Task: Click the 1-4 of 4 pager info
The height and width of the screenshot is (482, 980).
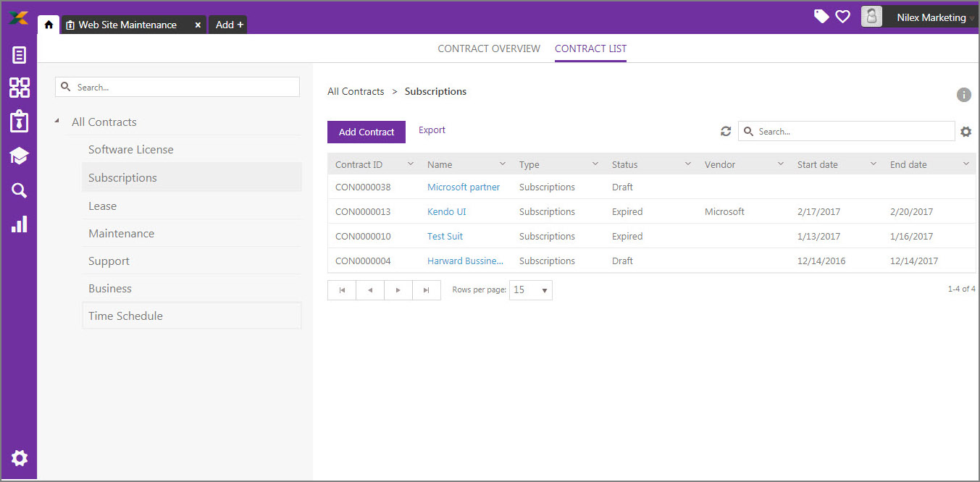Action: tap(961, 289)
